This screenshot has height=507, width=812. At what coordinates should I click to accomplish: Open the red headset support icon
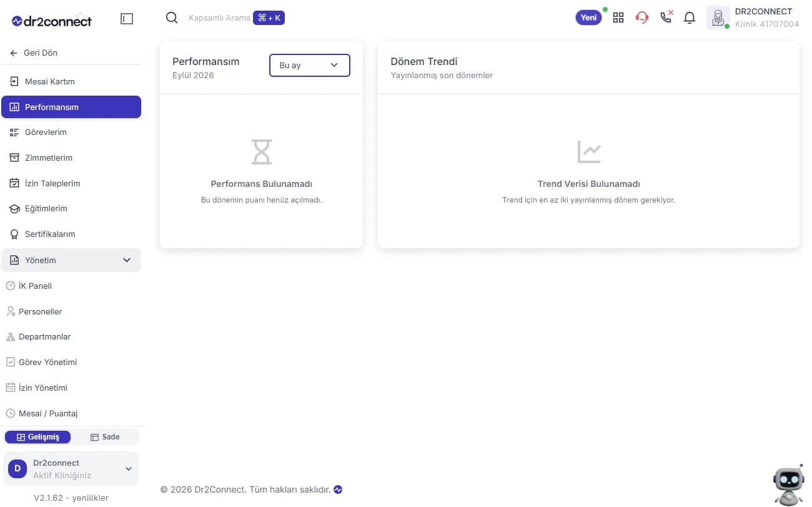click(642, 18)
